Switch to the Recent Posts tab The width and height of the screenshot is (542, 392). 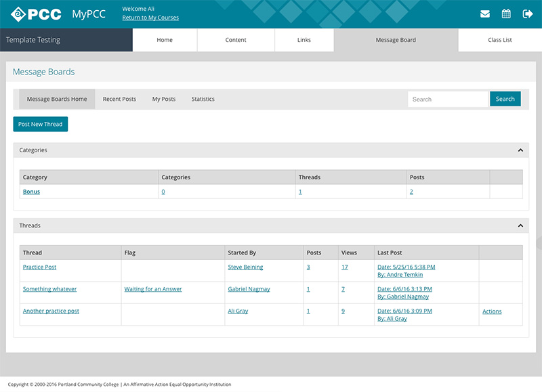tap(119, 100)
